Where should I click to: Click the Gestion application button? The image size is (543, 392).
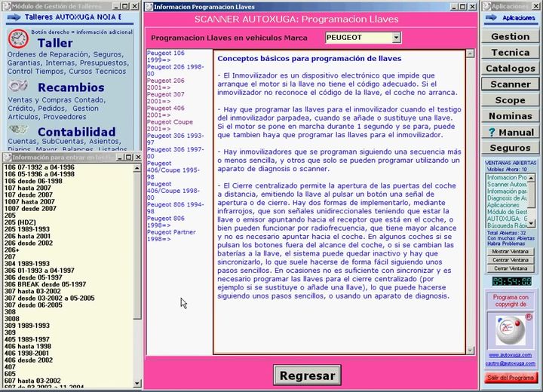tap(510, 36)
